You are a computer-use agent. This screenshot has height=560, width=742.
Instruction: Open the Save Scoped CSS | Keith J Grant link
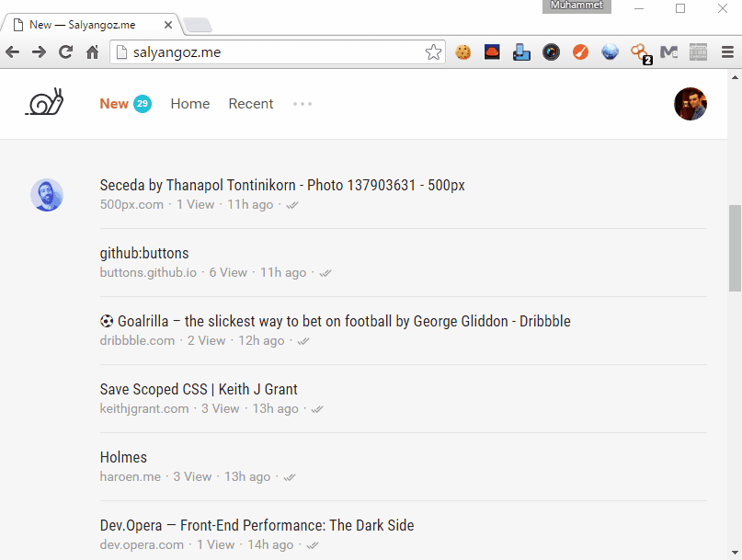[199, 390]
